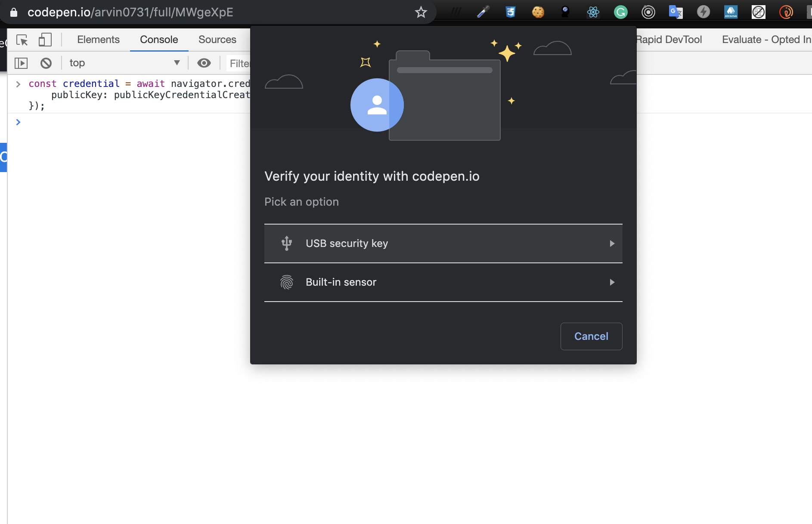Open the Google Translate extension
812x524 pixels.
coord(676,12)
